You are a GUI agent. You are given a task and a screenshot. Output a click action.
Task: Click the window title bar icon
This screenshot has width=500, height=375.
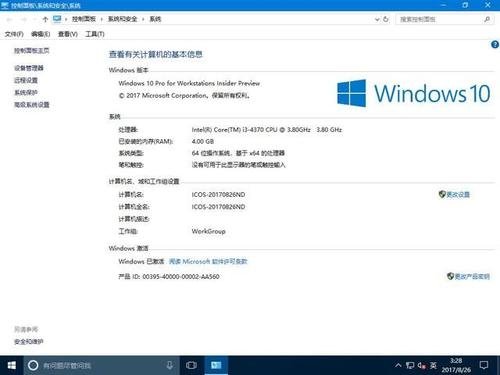click(5, 5)
